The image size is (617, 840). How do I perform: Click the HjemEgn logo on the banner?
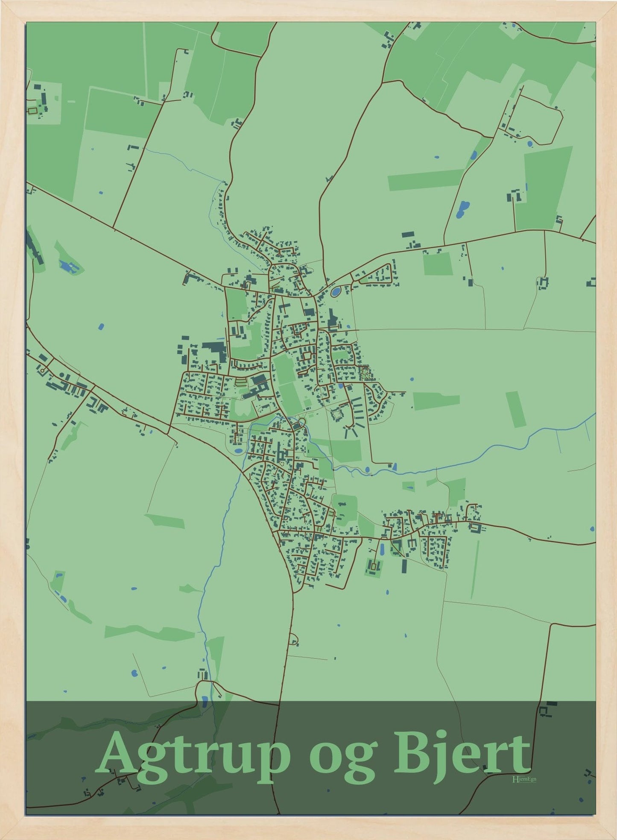point(524,779)
